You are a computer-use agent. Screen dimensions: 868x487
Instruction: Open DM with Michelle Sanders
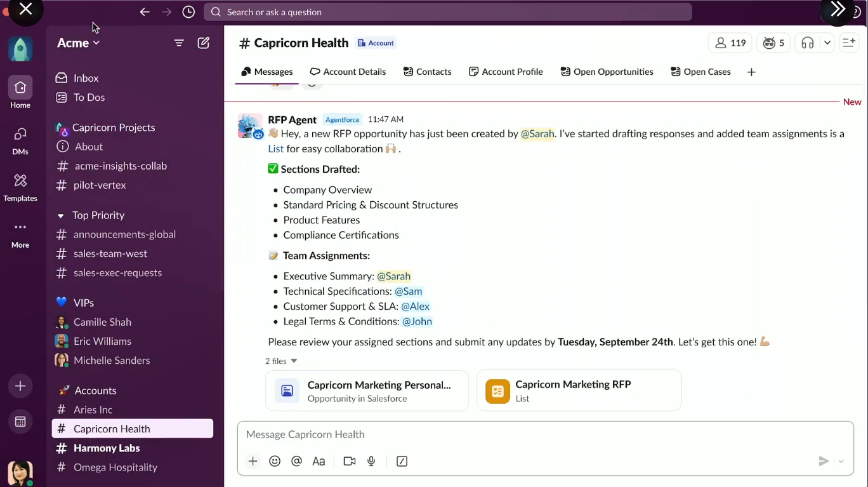click(112, 360)
